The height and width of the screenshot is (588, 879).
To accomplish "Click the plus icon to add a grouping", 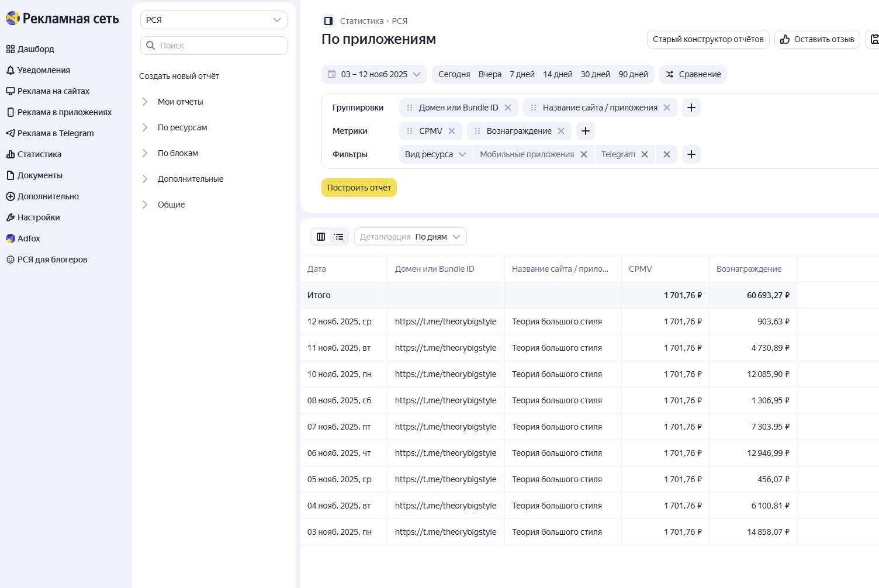I will 691,108.
